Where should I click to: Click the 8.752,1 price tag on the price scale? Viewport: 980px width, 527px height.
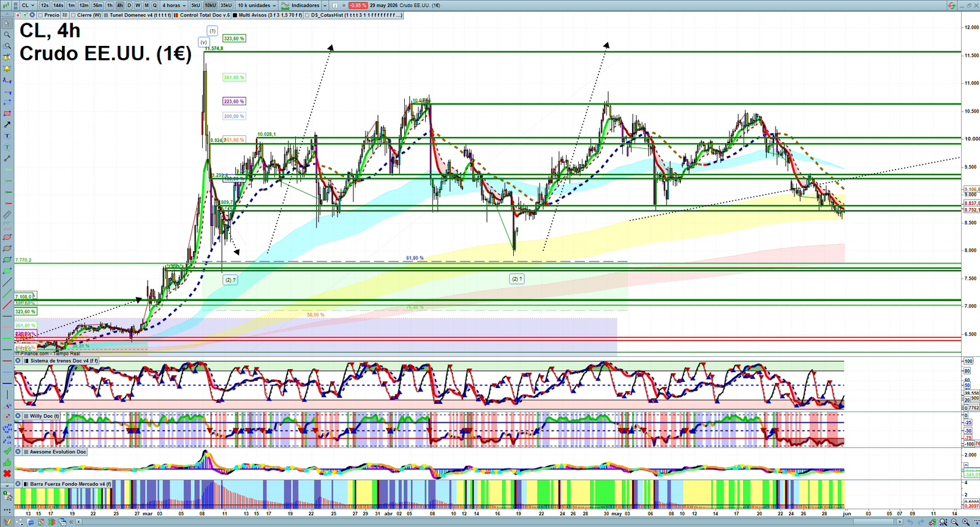tap(972, 210)
